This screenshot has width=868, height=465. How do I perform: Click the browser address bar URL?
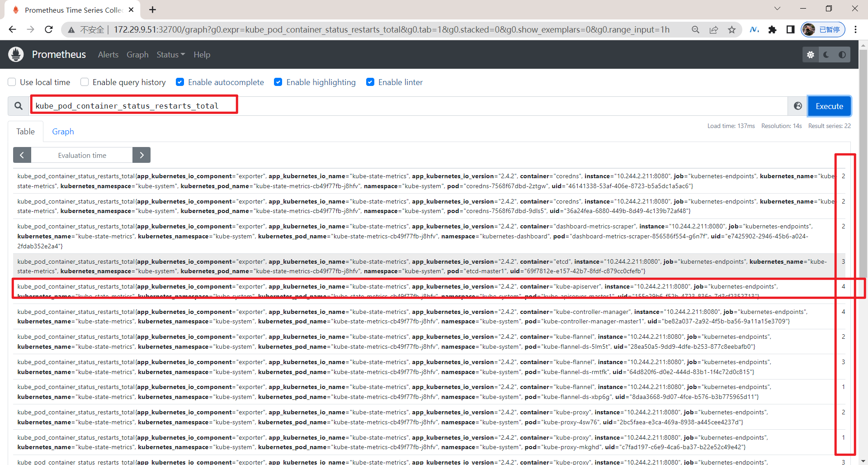392,30
